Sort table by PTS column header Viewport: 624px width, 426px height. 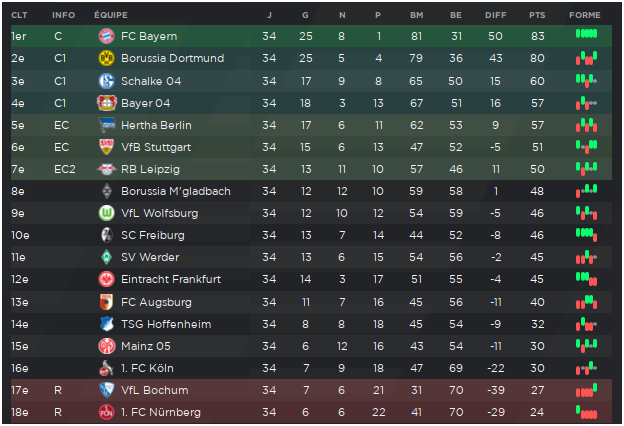(537, 15)
